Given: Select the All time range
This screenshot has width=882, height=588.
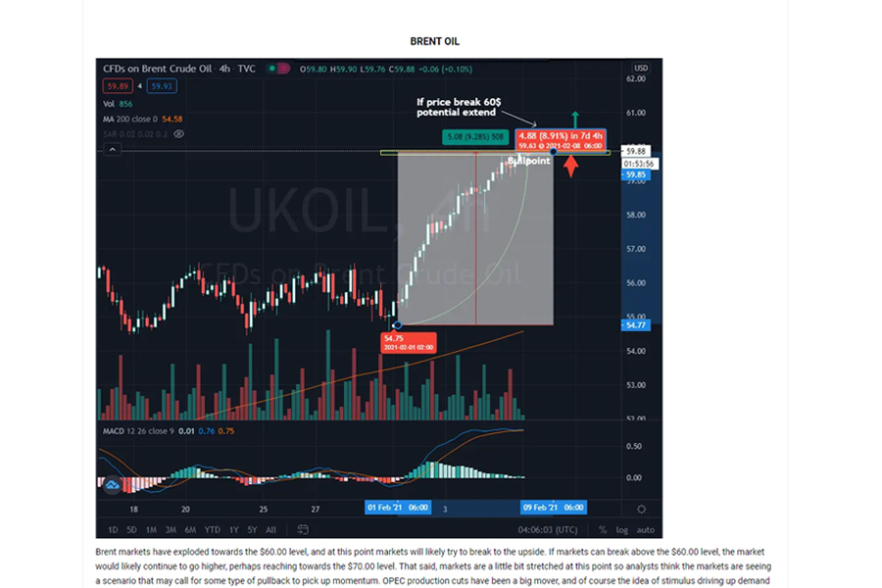Looking at the screenshot, I should (270, 530).
